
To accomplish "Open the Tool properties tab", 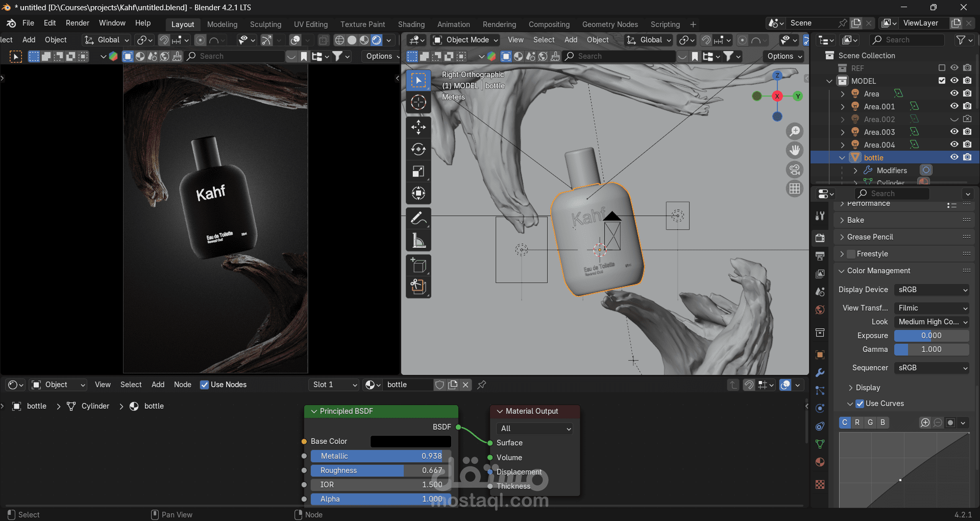I will coord(820,216).
